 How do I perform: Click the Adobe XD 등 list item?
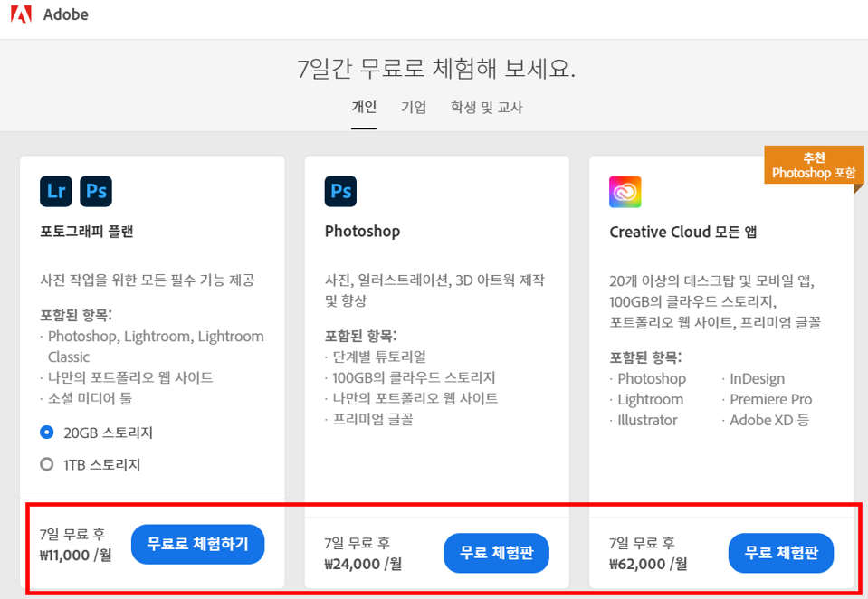[769, 420]
